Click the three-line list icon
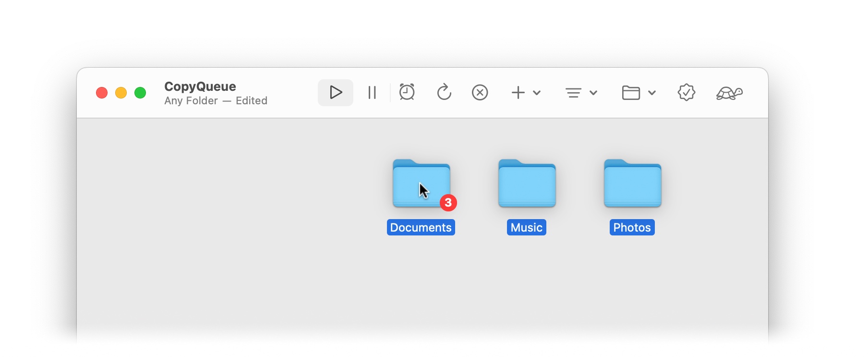Image resolution: width=868 pixels, height=357 pixels. pos(573,93)
